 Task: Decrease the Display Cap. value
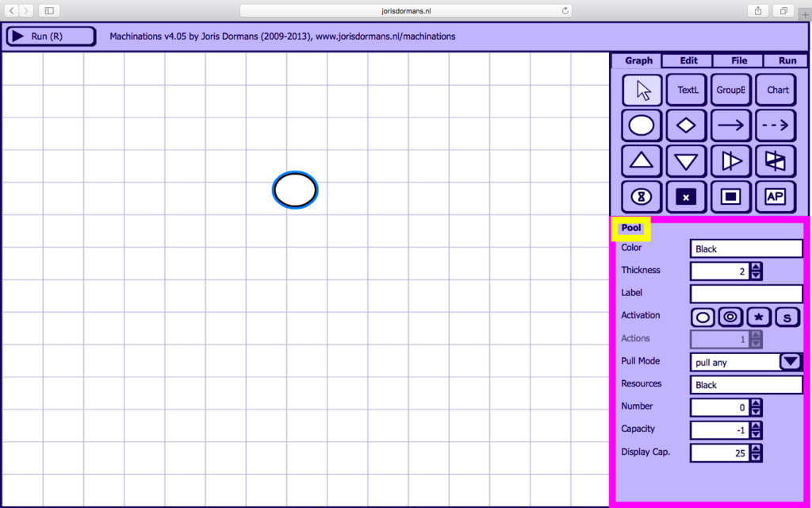[x=756, y=457]
